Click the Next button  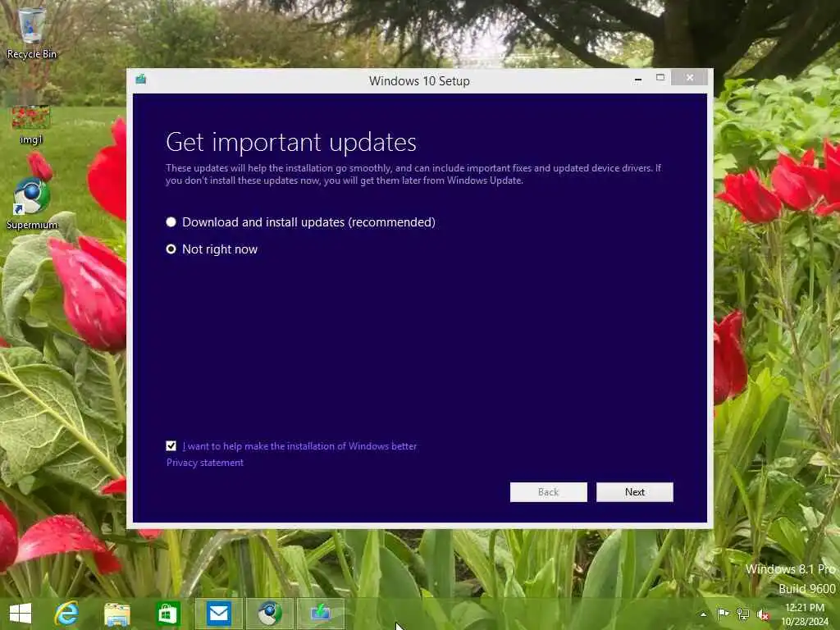(x=635, y=492)
